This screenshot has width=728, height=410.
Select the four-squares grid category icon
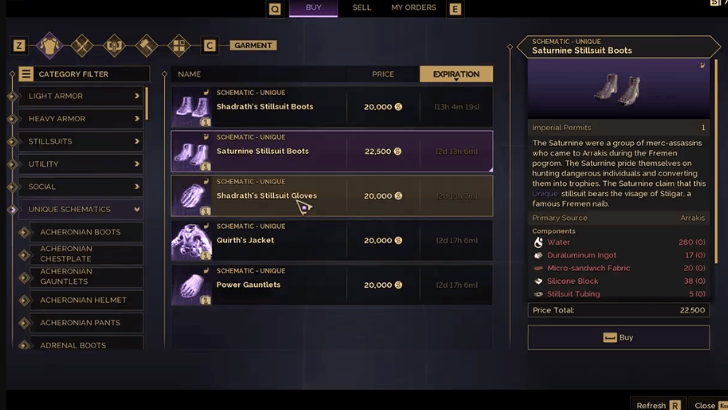(179, 46)
